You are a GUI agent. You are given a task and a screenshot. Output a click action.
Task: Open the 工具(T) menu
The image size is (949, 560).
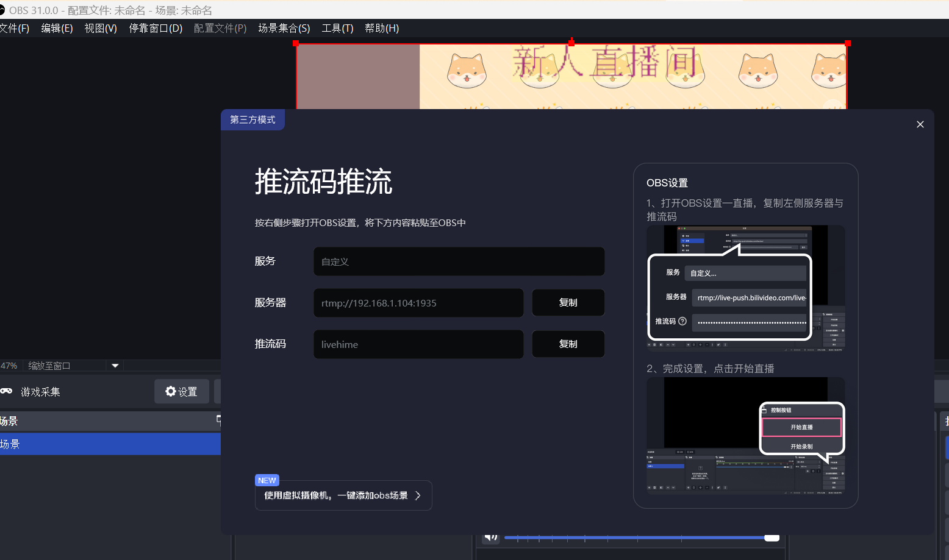(x=337, y=28)
